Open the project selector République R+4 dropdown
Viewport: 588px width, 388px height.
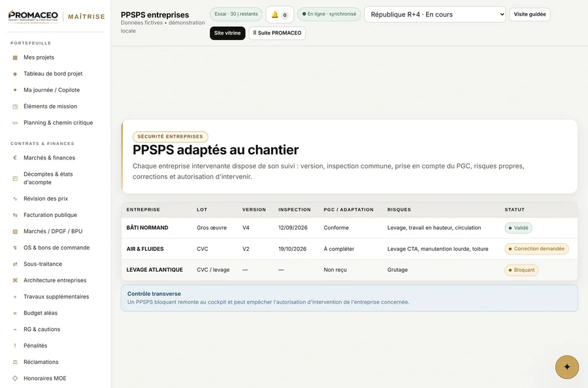434,14
